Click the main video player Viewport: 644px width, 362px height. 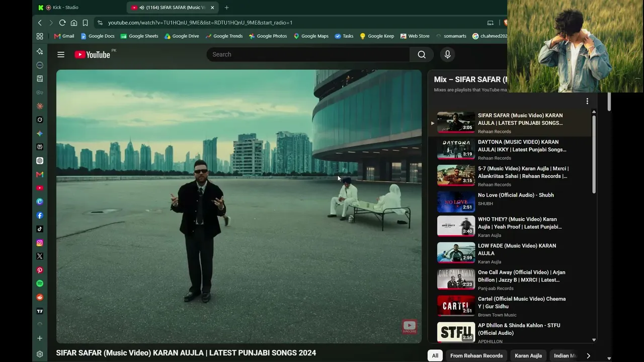click(239, 206)
